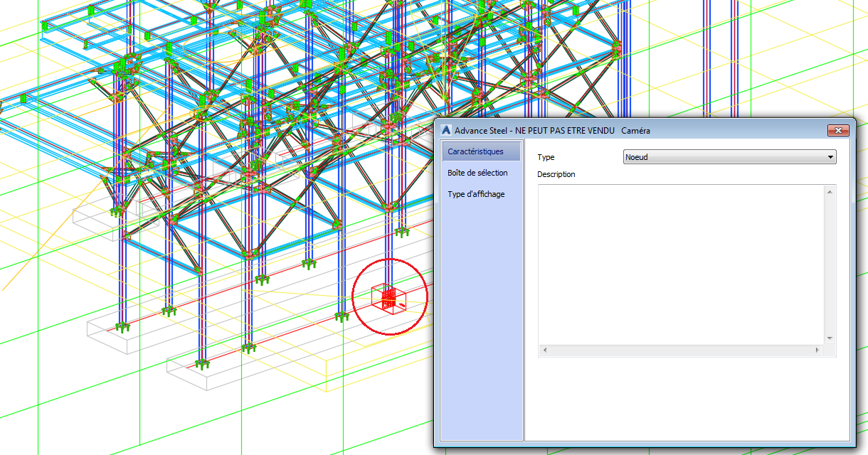868x455 pixels.
Task: Click the Description box scroll up arrow
Action: pyautogui.click(x=830, y=191)
